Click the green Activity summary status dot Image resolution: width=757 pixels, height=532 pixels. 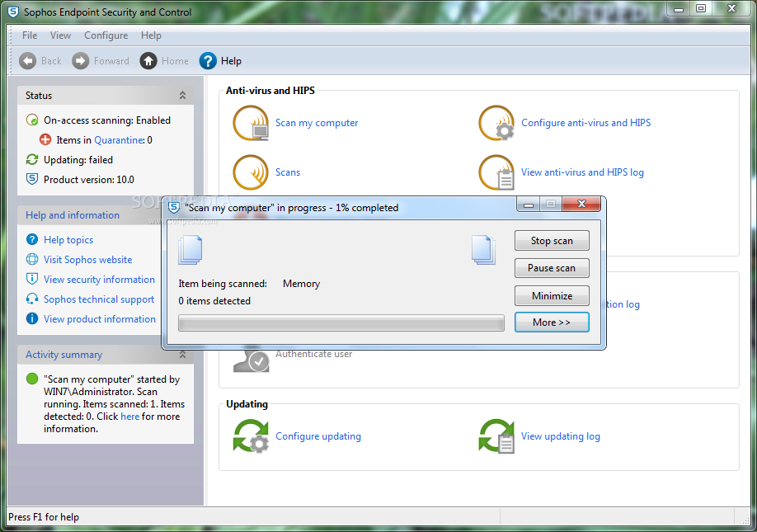(x=32, y=379)
